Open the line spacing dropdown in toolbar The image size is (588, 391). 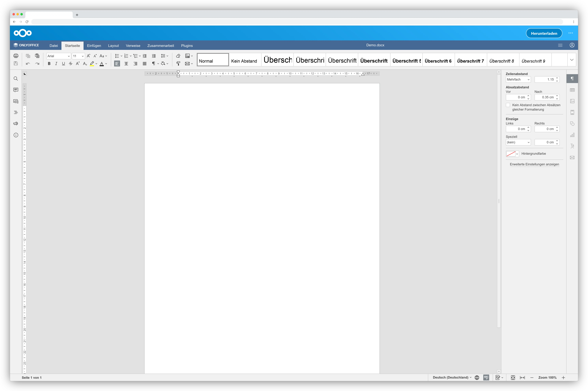coord(164,56)
